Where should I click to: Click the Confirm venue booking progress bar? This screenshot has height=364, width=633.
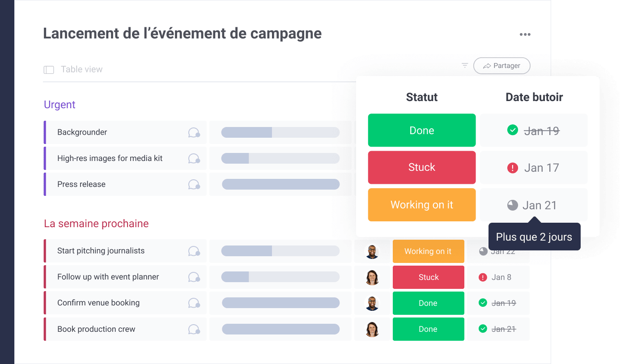280,303
